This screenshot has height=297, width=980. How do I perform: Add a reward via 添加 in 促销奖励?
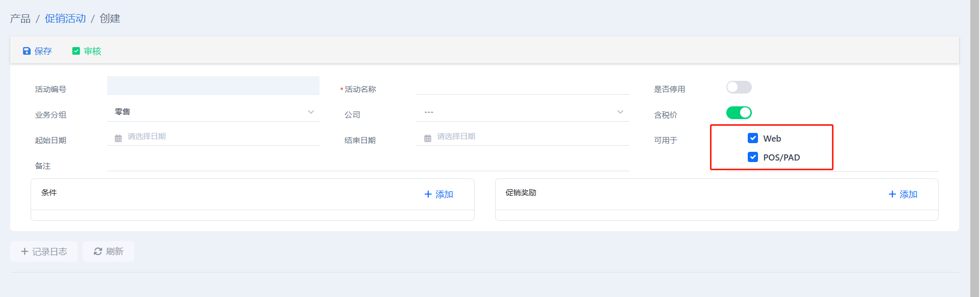click(903, 194)
